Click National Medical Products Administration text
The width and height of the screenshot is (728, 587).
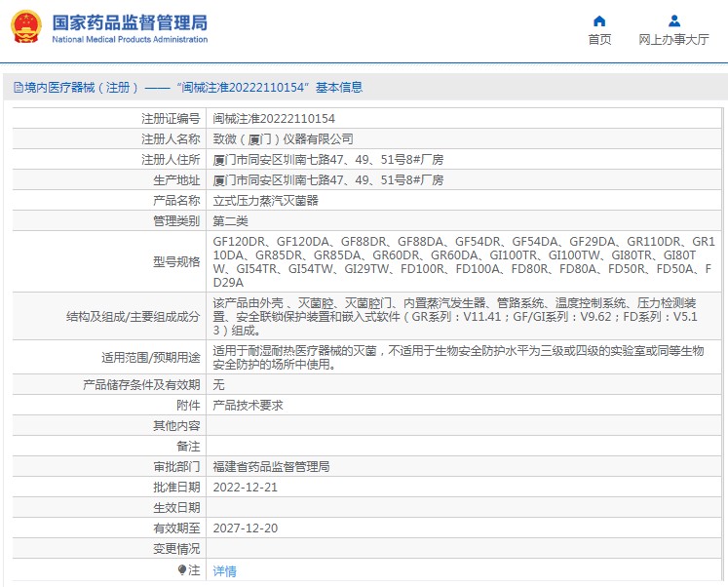[x=130, y=39]
